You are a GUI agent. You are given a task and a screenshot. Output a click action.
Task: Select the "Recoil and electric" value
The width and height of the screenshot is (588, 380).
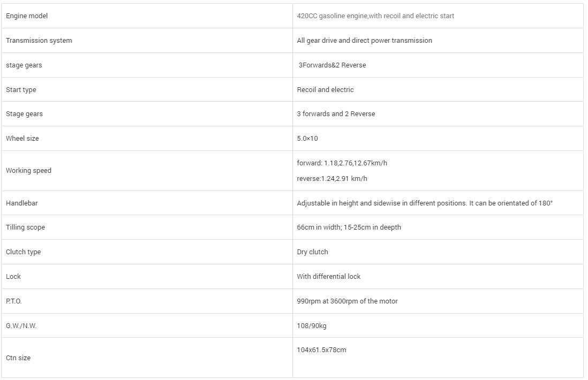(325, 90)
